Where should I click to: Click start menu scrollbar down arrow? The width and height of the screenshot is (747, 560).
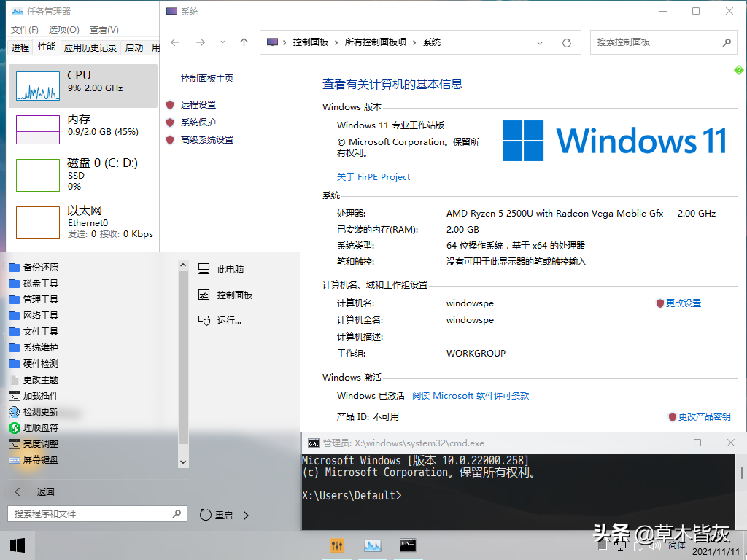pyautogui.click(x=183, y=462)
